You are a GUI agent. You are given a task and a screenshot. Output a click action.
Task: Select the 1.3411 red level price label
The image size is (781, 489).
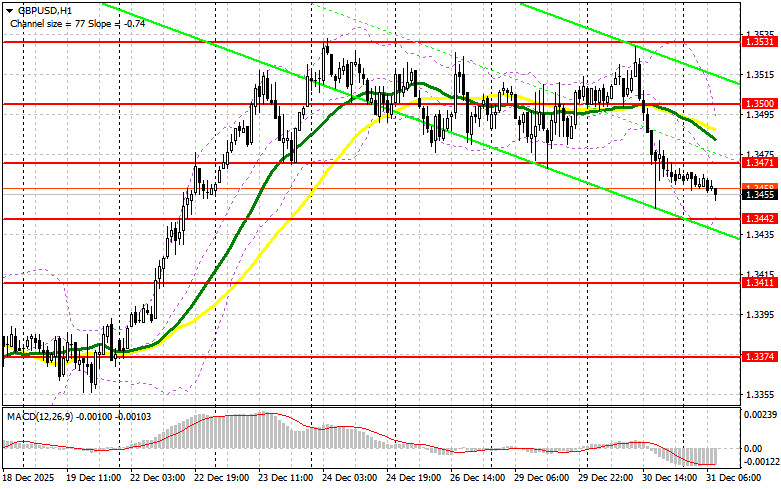click(x=756, y=283)
